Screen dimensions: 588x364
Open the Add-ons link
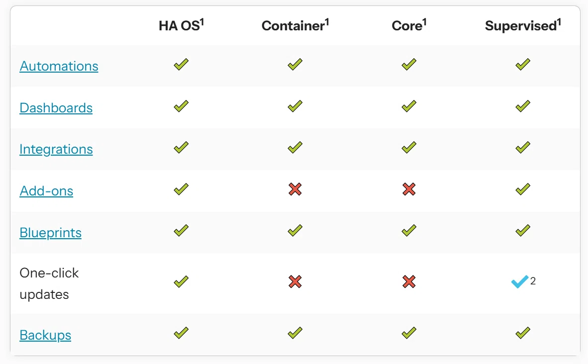tap(46, 191)
